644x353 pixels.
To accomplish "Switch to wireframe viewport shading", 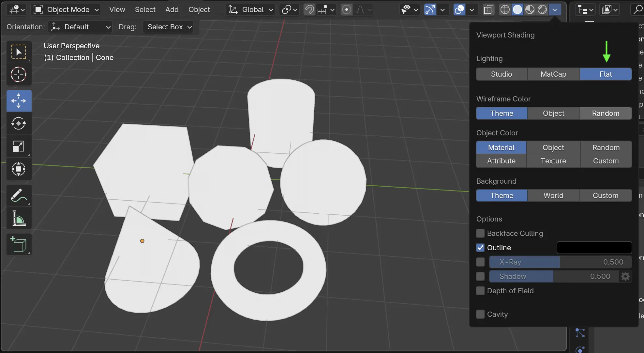I will click(505, 10).
